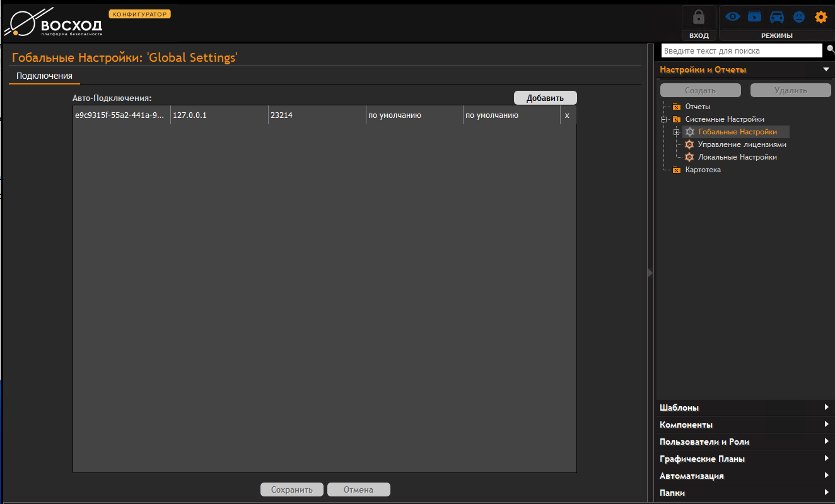This screenshot has height=504, width=835.
Task: Expand the Пользователи и Роли panel
Action: tap(826, 442)
